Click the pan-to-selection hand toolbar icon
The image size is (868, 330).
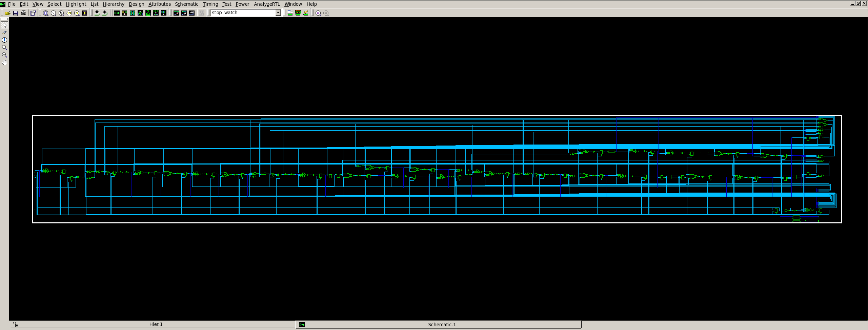coord(69,13)
